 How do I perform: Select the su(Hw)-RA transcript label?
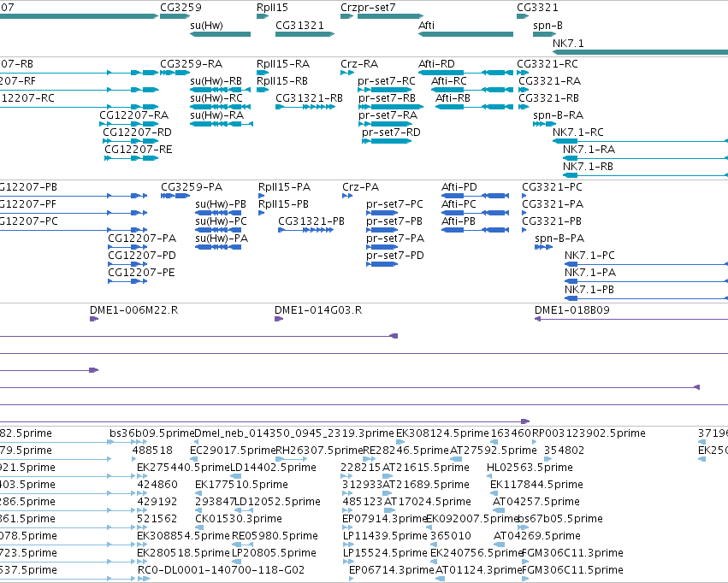(216, 115)
